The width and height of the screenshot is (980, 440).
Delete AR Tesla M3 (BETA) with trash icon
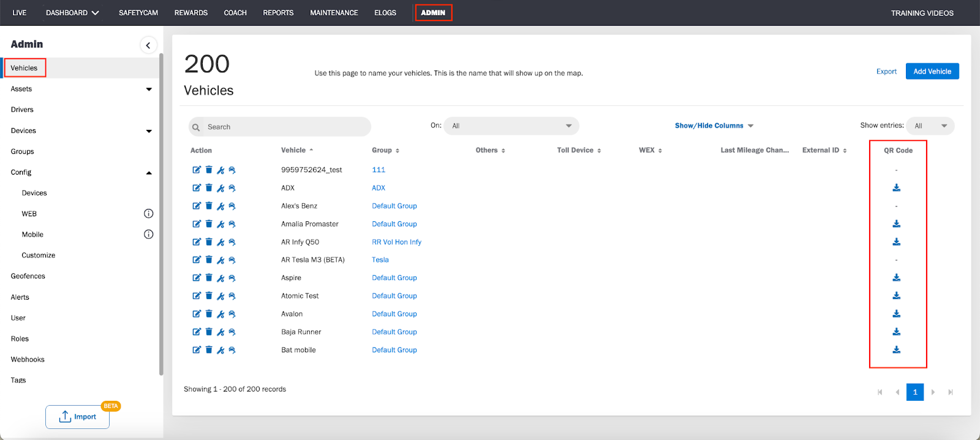(x=209, y=260)
